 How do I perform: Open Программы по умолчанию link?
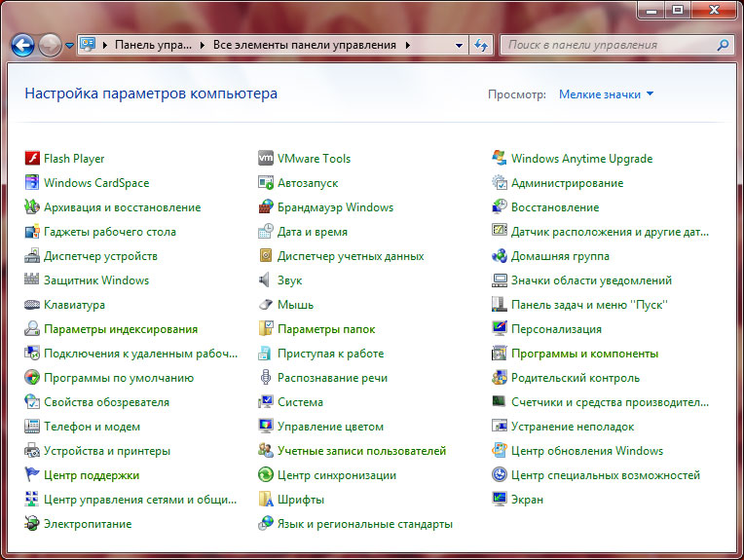coord(119,378)
